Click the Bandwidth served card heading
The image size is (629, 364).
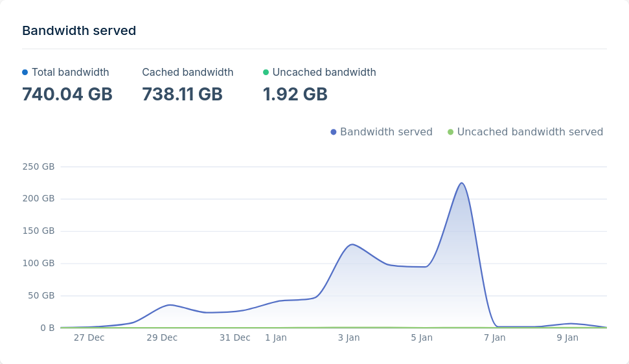pos(79,30)
